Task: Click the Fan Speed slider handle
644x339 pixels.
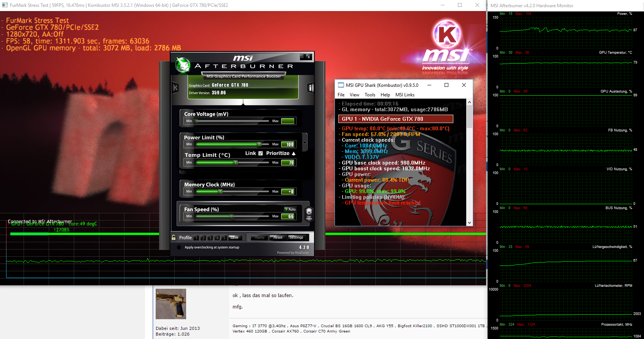Action: click(x=231, y=216)
